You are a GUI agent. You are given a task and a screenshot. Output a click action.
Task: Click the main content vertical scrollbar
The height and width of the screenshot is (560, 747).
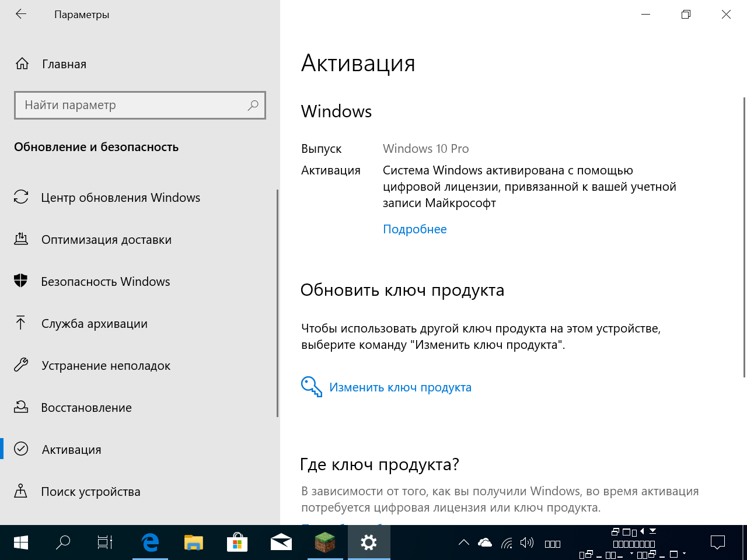[744, 237]
